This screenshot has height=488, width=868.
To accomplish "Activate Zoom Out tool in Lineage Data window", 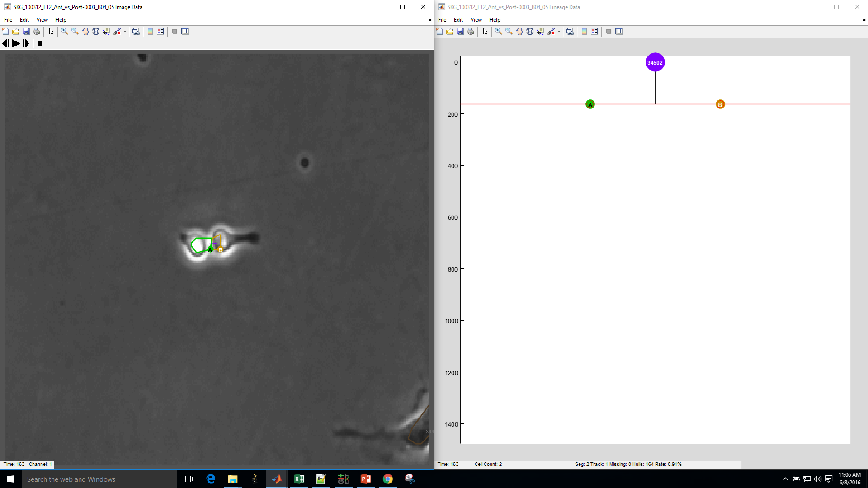I will pyautogui.click(x=509, y=31).
